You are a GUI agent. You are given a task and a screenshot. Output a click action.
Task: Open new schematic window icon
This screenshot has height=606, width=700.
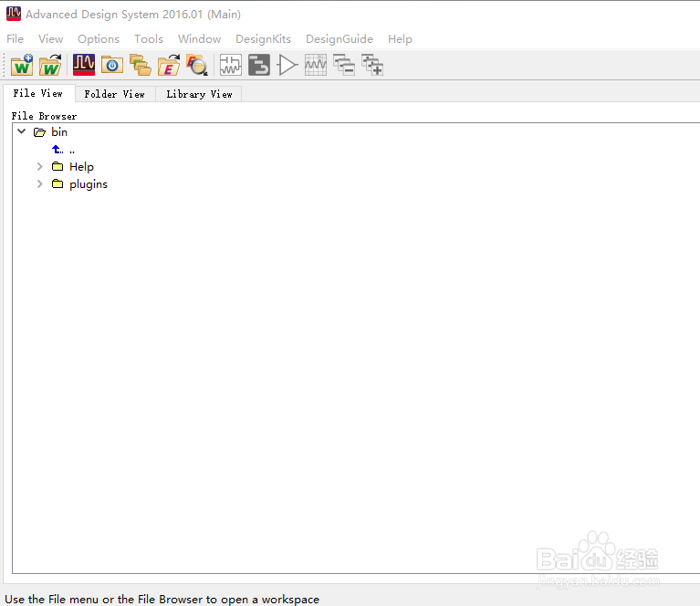coord(230,65)
